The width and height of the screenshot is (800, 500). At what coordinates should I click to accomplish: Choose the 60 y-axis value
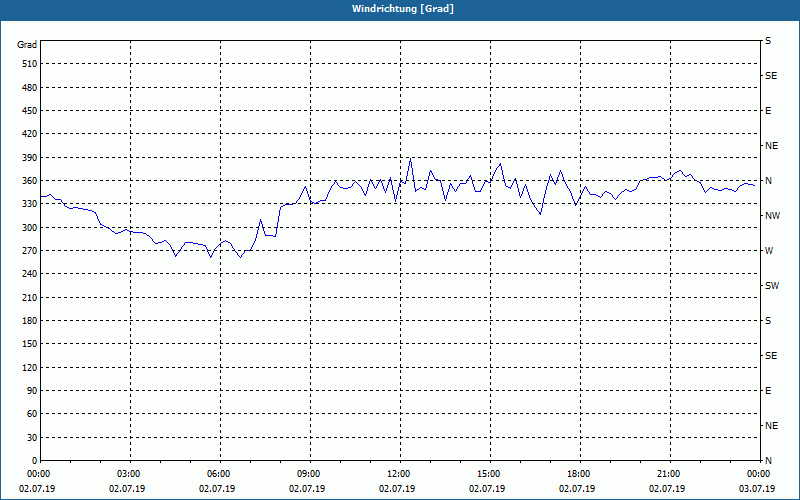[32, 414]
